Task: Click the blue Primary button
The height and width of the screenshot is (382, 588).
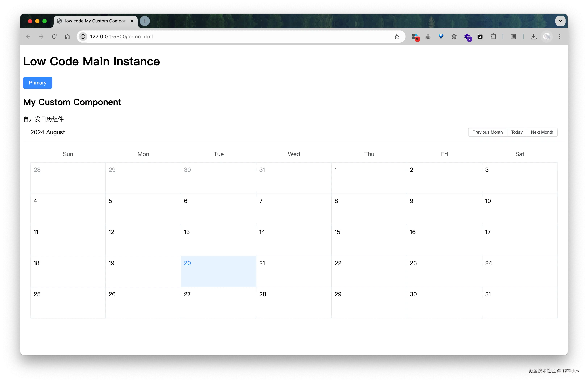Action: [37, 83]
